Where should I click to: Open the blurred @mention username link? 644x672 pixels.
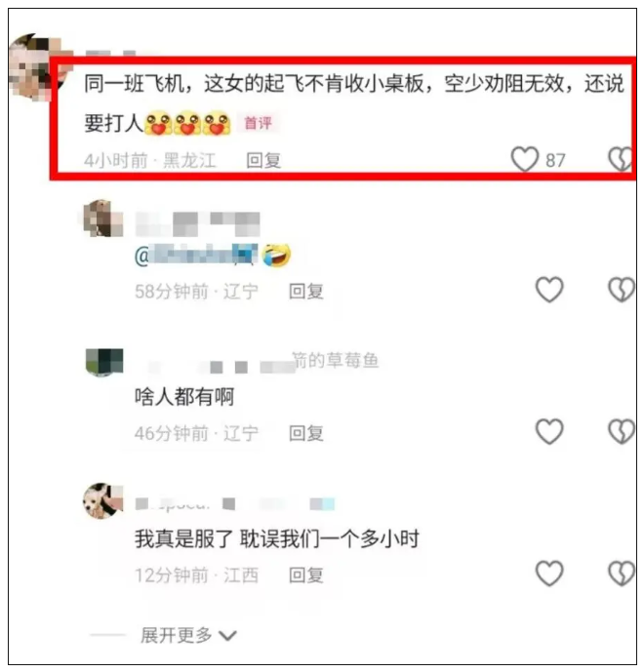196,255
